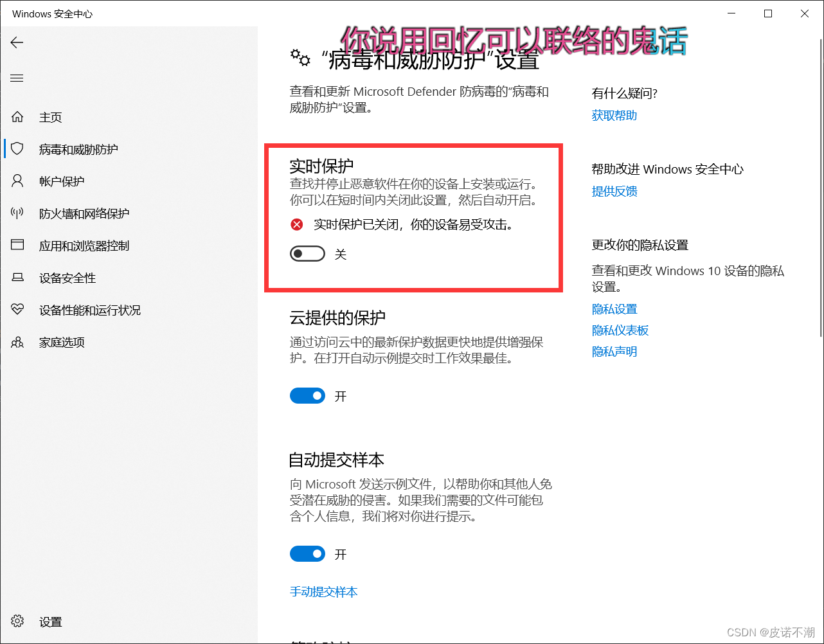The height and width of the screenshot is (644, 824).
Task: Go back with the back arrow
Action: (x=17, y=42)
